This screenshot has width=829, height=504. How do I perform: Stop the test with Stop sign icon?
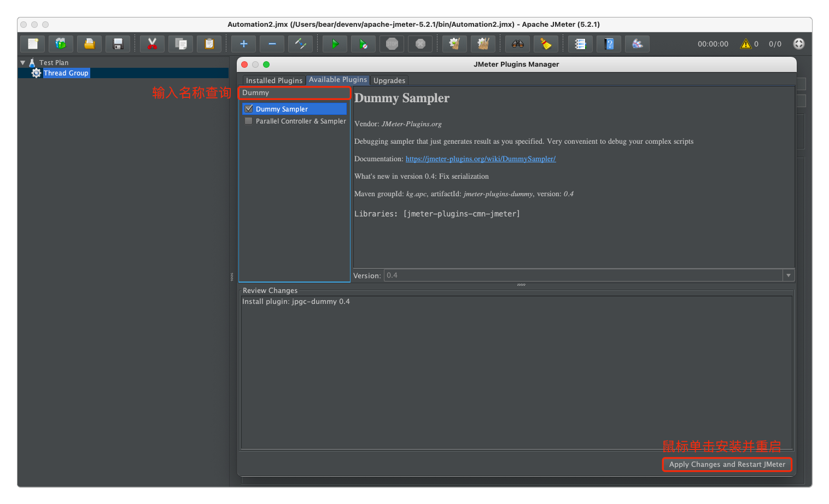point(392,44)
